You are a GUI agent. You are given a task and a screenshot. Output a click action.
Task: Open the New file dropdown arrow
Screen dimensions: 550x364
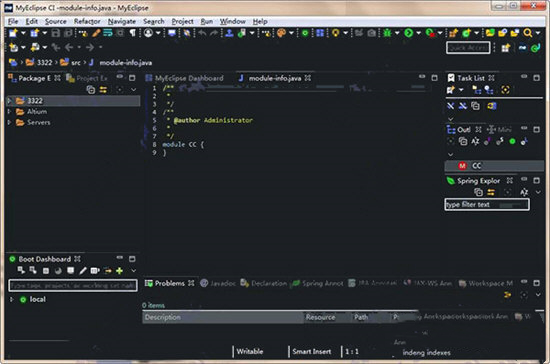click(23, 33)
